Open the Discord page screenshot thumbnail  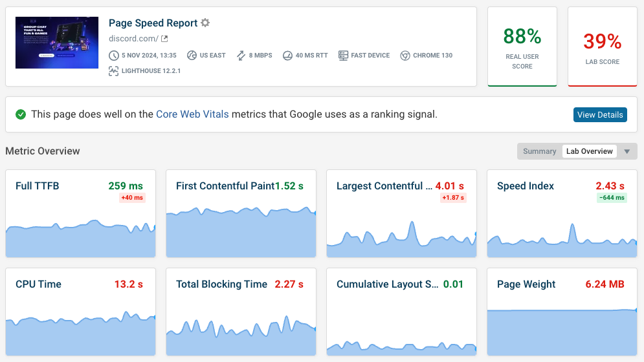(57, 43)
